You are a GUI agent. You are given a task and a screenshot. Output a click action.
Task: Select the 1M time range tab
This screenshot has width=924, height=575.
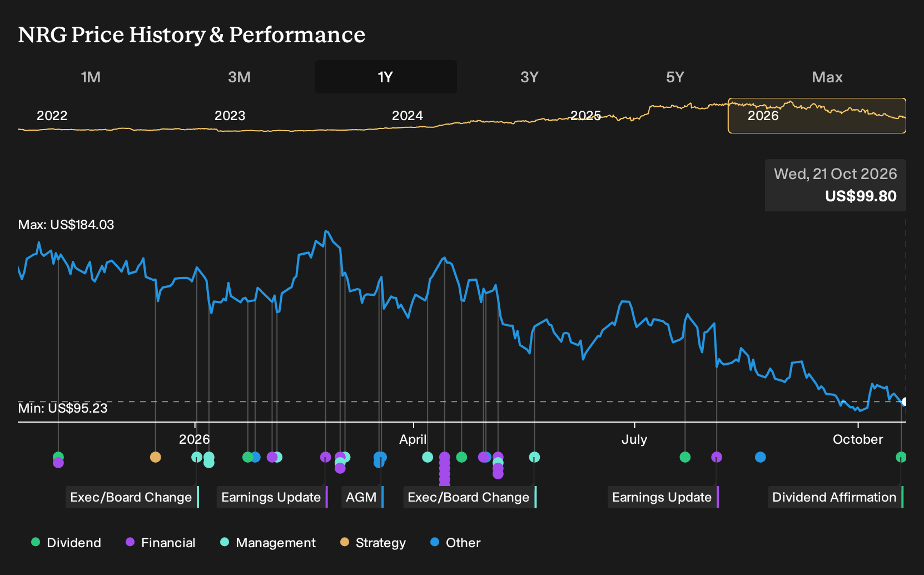[x=91, y=77]
